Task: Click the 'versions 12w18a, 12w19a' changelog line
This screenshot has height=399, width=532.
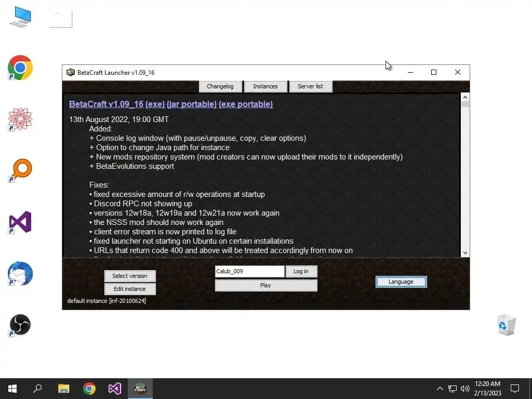Action: (184, 213)
